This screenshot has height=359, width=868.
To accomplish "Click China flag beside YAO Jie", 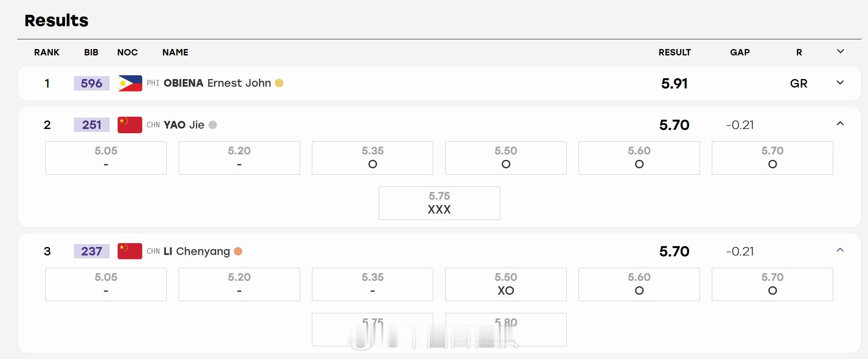I will [x=130, y=125].
